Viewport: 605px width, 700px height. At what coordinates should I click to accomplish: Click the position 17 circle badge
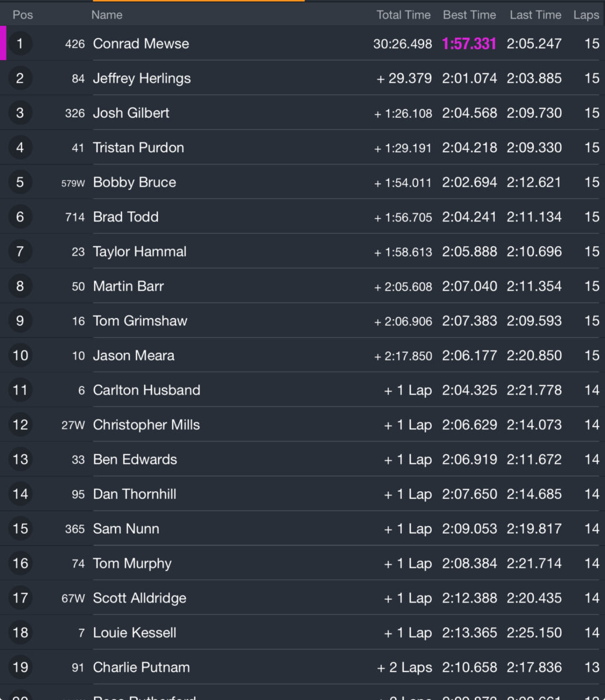(20, 598)
